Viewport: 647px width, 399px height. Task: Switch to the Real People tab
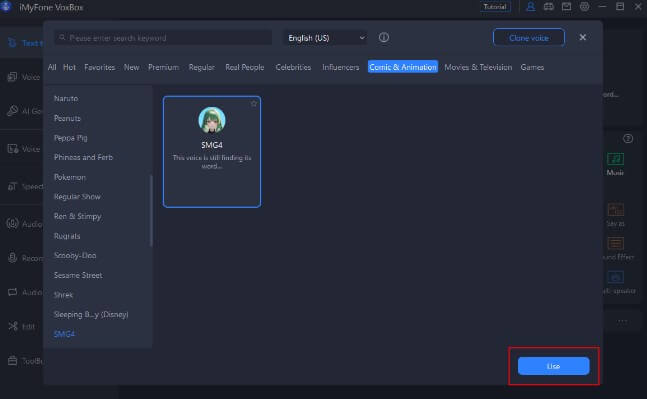tap(245, 67)
